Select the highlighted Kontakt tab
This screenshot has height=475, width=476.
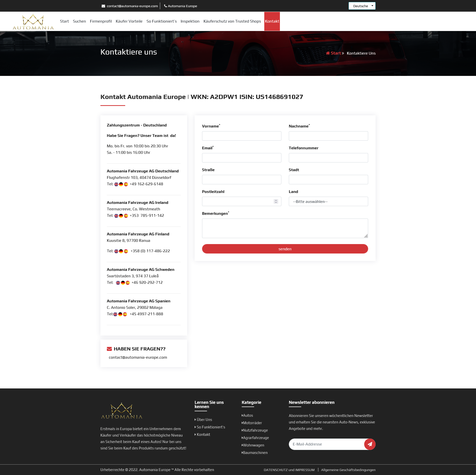272,21
